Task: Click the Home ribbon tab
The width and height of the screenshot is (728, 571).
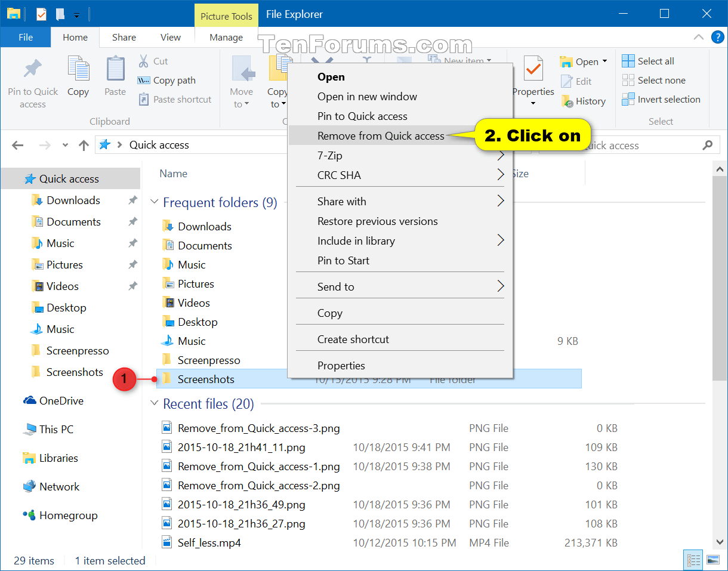Action: pos(75,37)
